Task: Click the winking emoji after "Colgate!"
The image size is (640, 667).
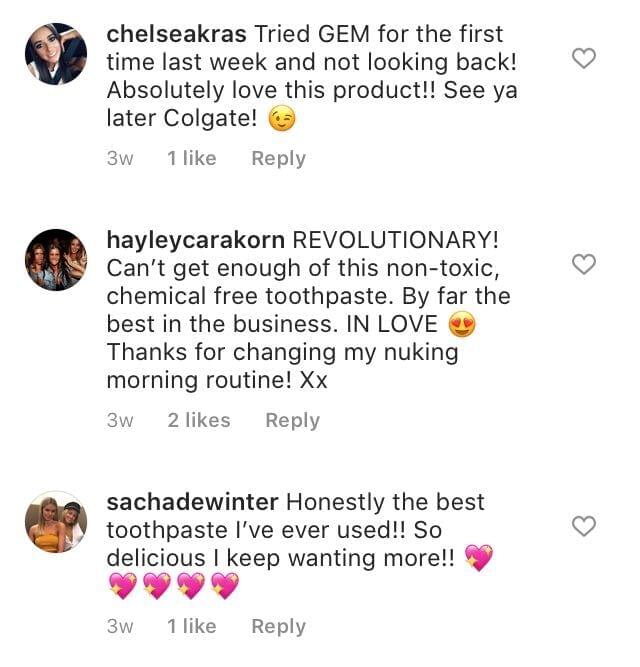Action: 284,120
